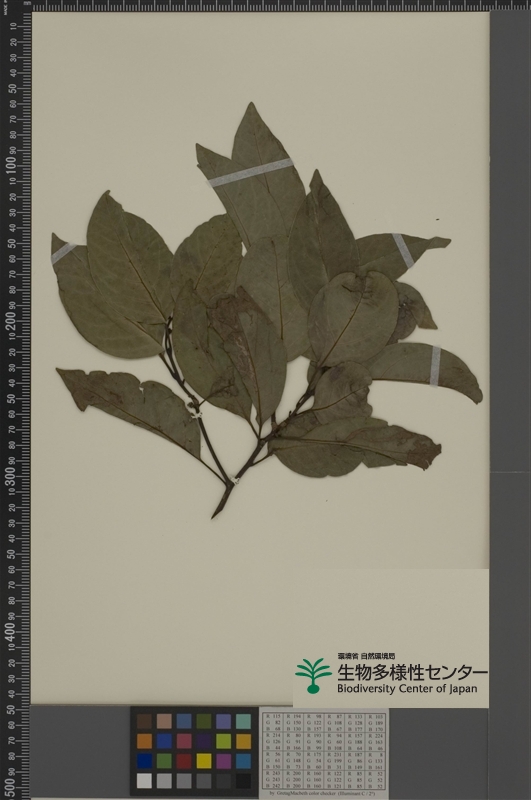The image size is (531, 800).
Task: Click the R 243 G 243 B 242 table cell
Action: pyautogui.click(x=274, y=781)
